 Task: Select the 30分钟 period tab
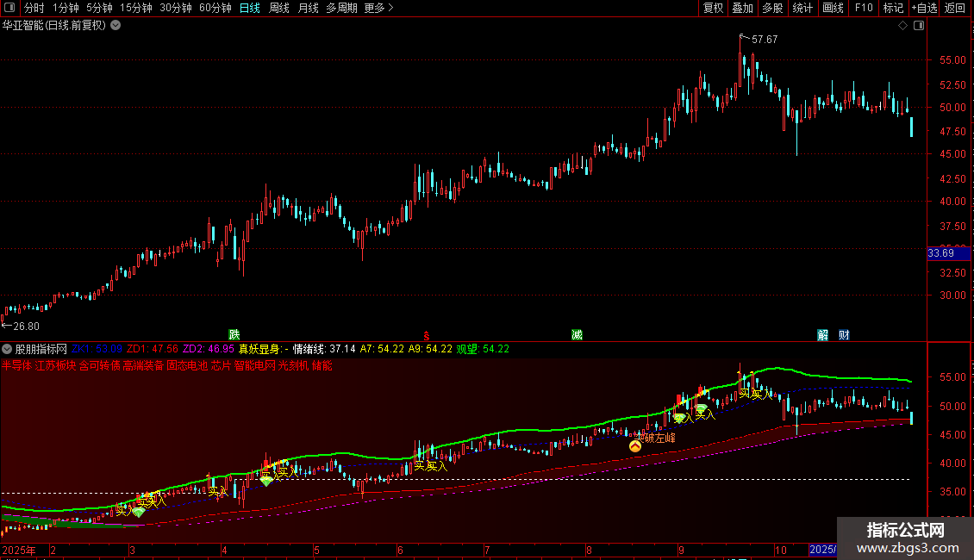coord(176,8)
